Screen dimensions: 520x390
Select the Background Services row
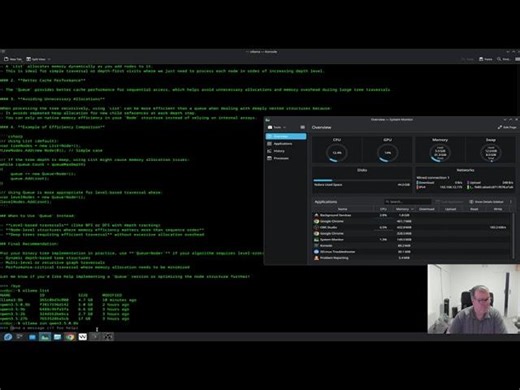(x=411, y=215)
